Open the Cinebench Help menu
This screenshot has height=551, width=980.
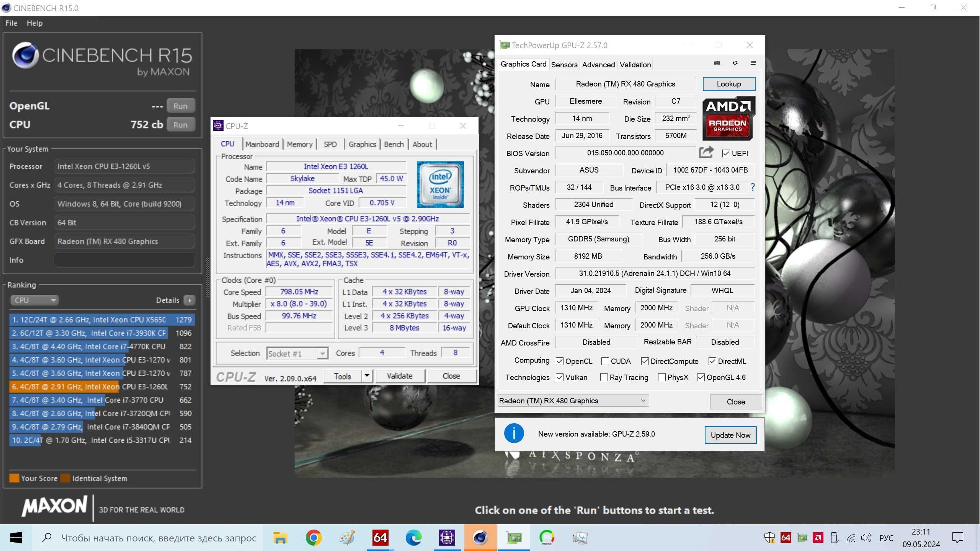tap(34, 23)
